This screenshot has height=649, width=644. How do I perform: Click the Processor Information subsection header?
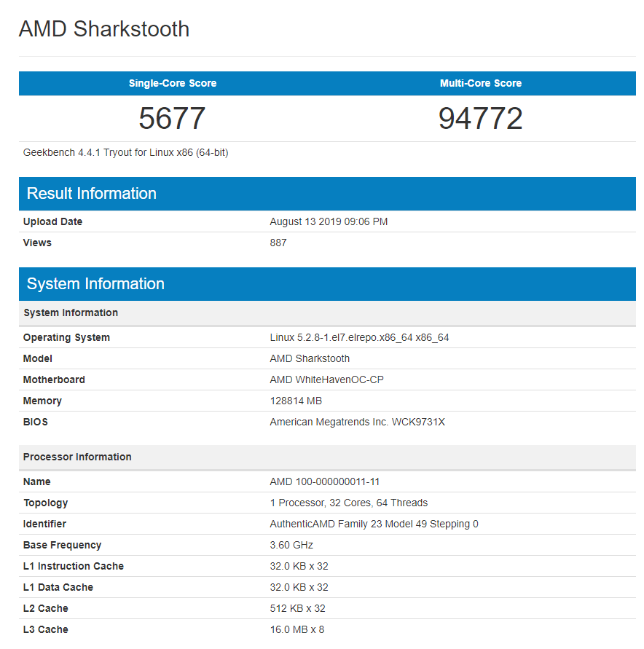(77, 457)
